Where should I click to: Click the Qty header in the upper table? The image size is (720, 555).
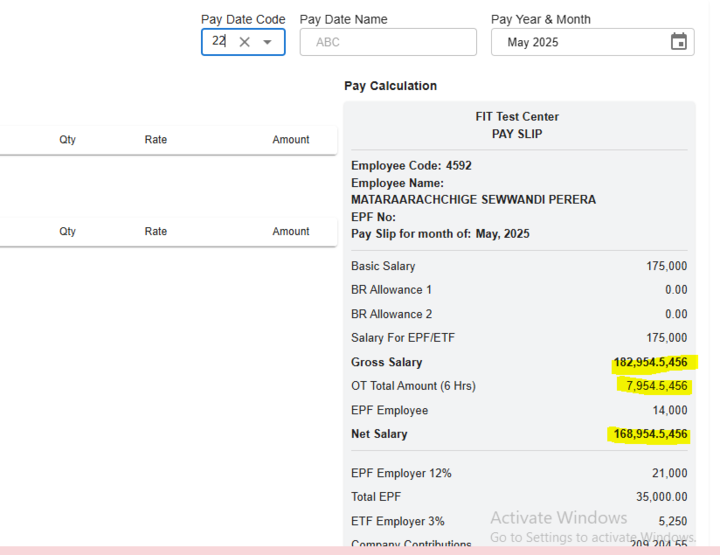tap(68, 140)
